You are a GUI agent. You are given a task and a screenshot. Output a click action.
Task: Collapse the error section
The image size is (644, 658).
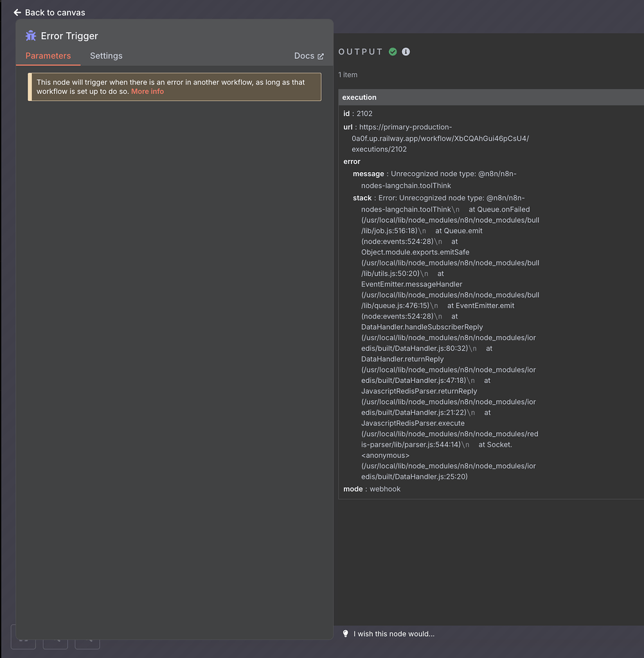coord(352,161)
